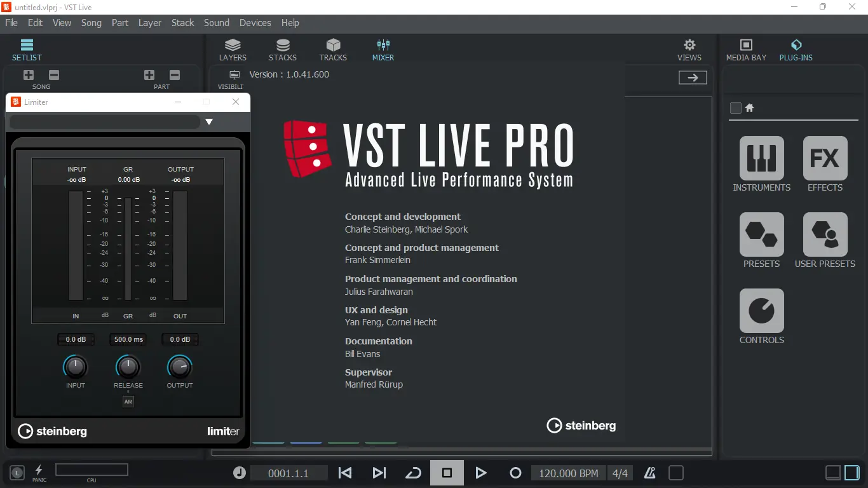Minimize the Limiter plug-in window
Image resolution: width=868 pixels, height=488 pixels.
178,102
